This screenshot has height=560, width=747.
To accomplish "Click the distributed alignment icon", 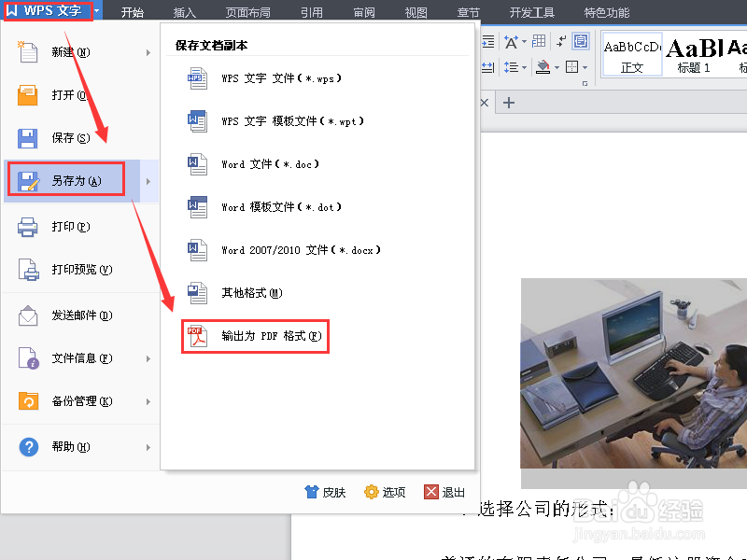I will (487, 67).
